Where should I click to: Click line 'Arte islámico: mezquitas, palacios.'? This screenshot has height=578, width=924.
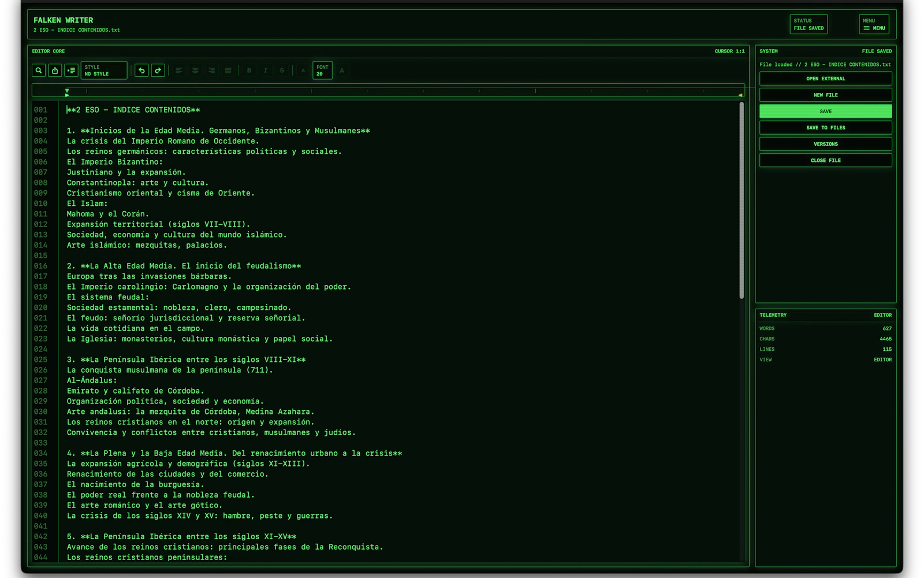(147, 245)
